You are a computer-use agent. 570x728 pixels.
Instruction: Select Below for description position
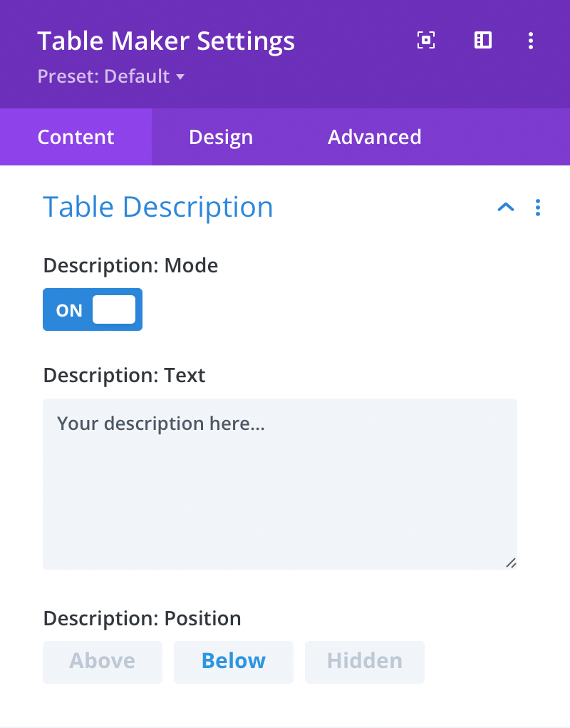pyautogui.click(x=233, y=662)
